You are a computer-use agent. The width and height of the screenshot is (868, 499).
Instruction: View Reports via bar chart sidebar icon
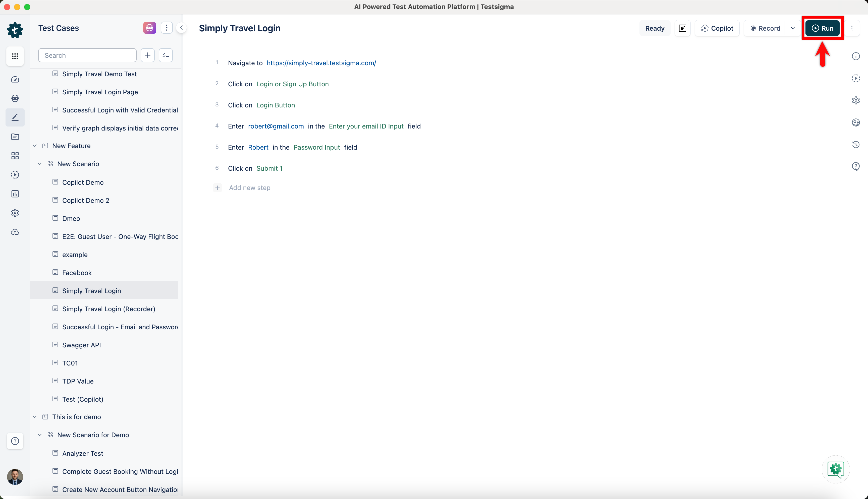click(15, 194)
